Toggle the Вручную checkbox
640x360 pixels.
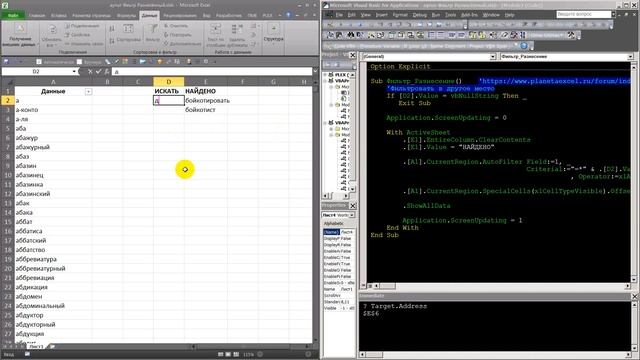79,62
